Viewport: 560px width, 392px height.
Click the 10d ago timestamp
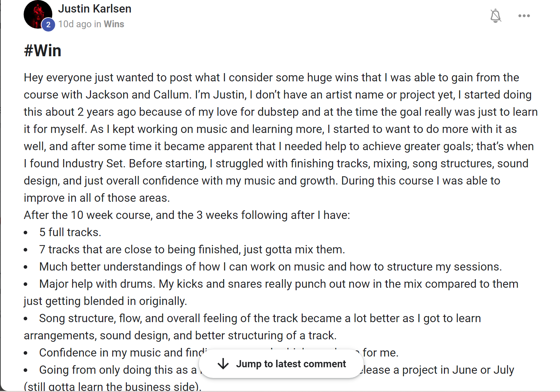pyautogui.click(x=75, y=24)
